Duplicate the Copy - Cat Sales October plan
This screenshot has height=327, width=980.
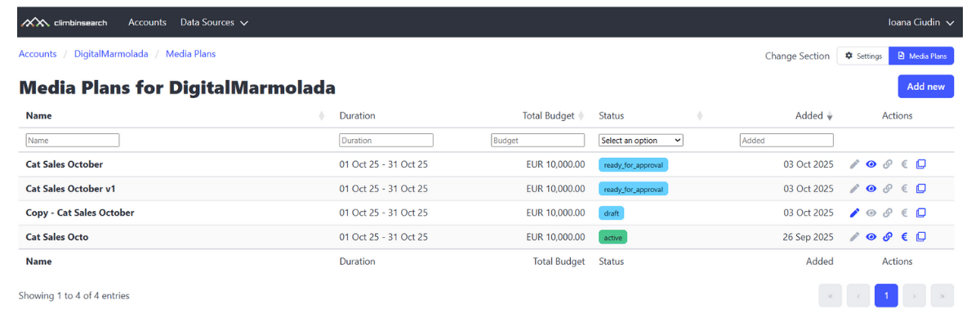(x=920, y=213)
